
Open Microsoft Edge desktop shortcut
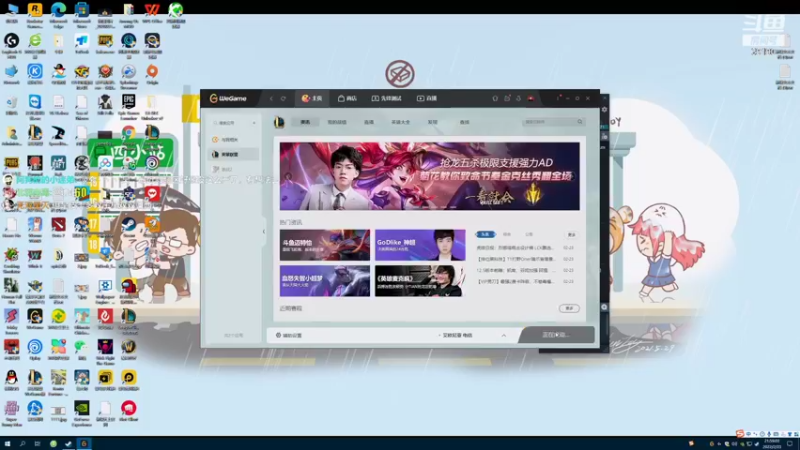58,14
